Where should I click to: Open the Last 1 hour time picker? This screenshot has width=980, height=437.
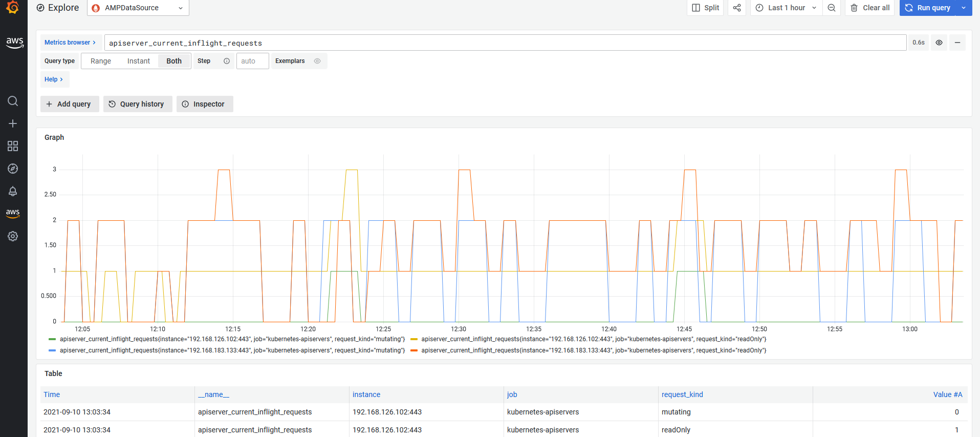coord(786,8)
